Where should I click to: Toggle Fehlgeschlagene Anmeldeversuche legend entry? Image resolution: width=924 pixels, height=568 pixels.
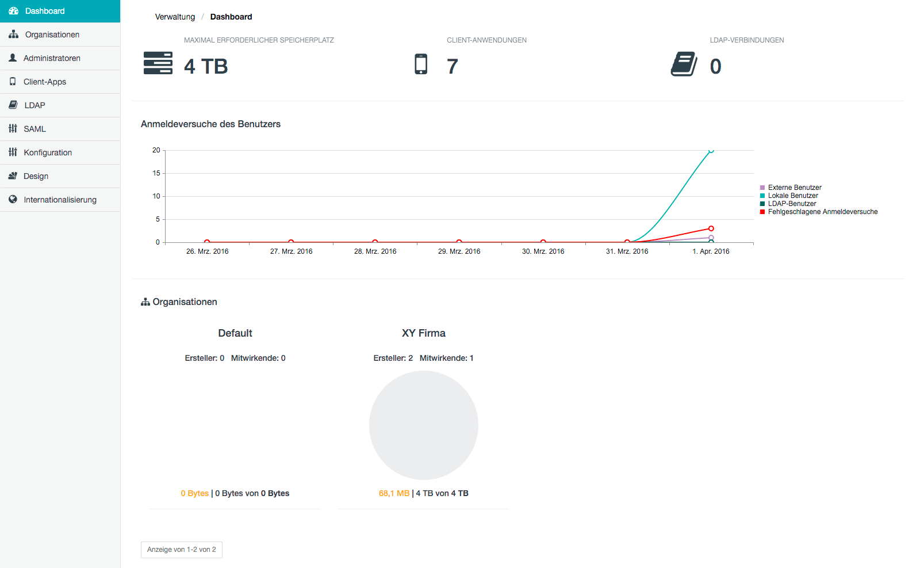click(819, 212)
